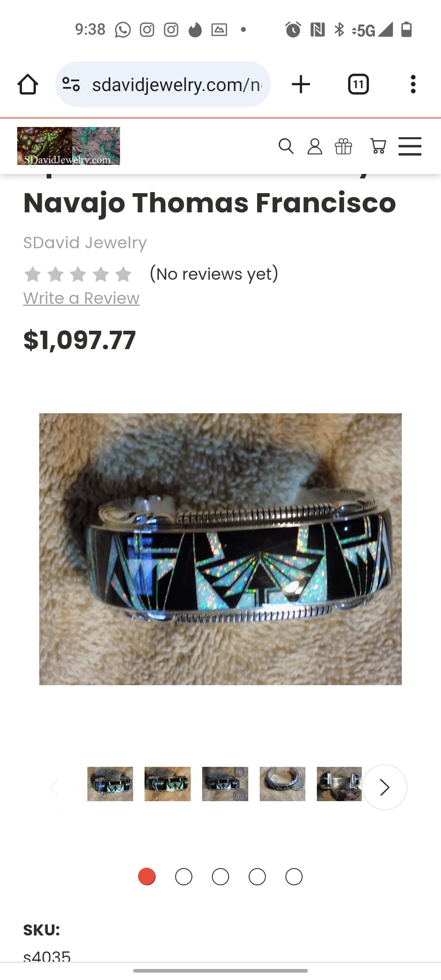Select the third carousel dot

click(220, 877)
